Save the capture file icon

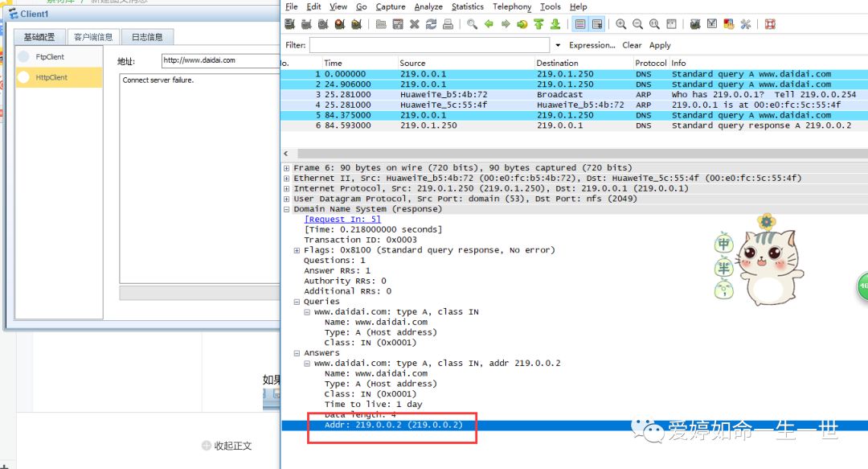(398, 24)
